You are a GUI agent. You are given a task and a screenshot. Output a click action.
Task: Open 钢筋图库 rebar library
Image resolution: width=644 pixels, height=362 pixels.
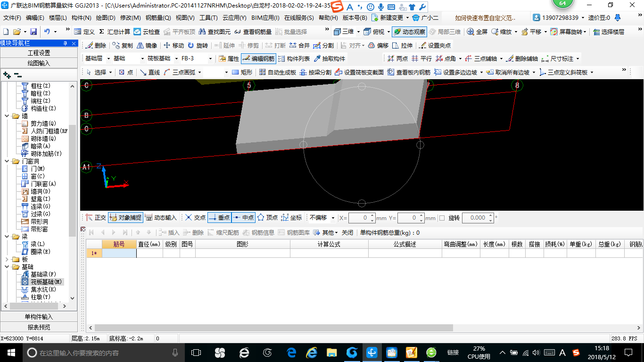pyautogui.click(x=295, y=232)
